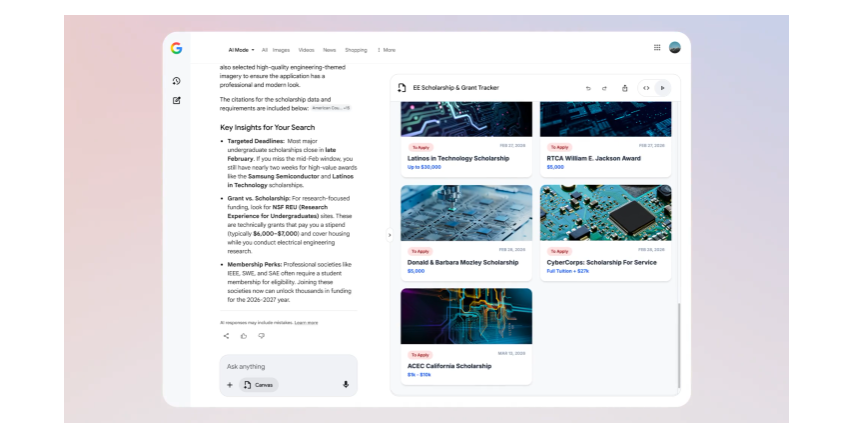Open the search history icon in sidebar
The width and height of the screenshot is (855, 448).
[x=176, y=81]
